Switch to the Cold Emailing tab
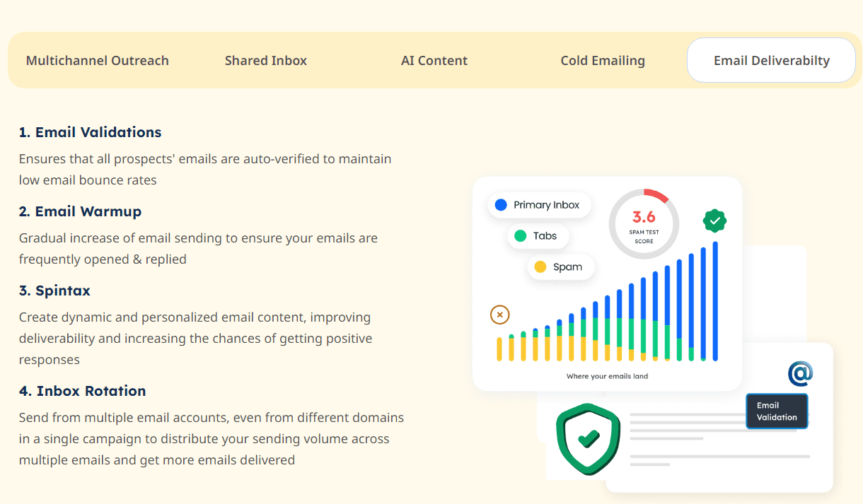Image resolution: width=863 pixels, height=504 pixels. pyautogui.click(x=602, y=60)
